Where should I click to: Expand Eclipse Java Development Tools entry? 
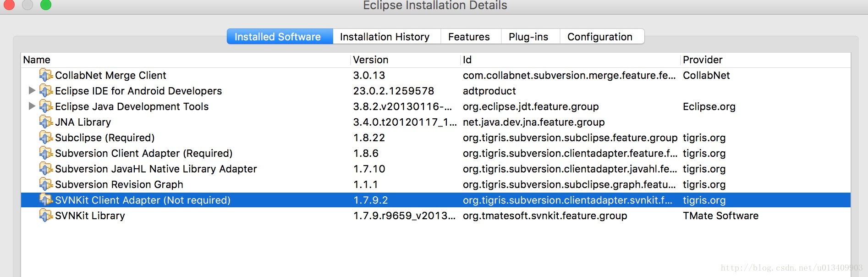(x=32, y=106)
